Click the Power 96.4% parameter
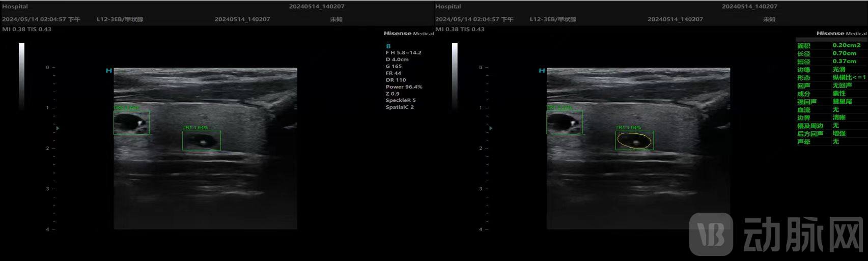This screenshot has width=868, height=261. pyautogui.click(x=404, y=87)
